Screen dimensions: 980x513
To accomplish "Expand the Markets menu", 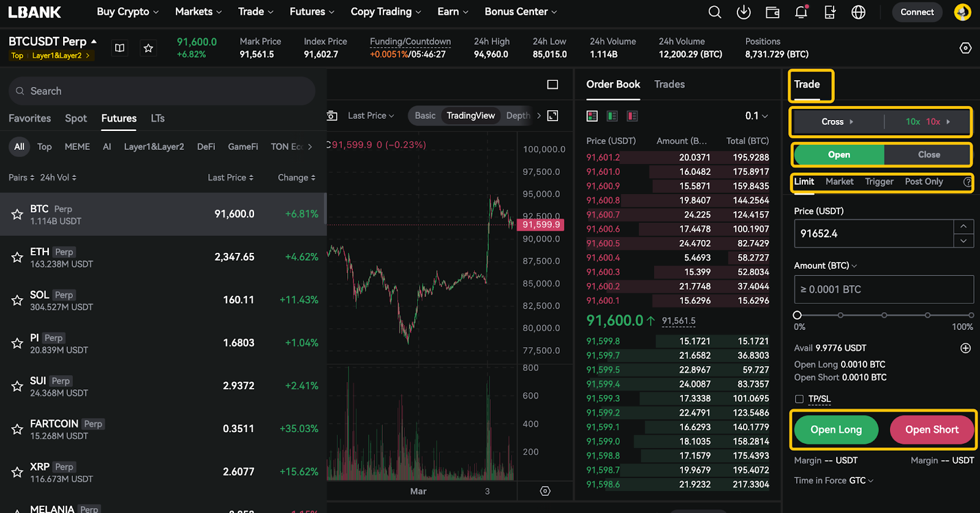I will point(198,12).
